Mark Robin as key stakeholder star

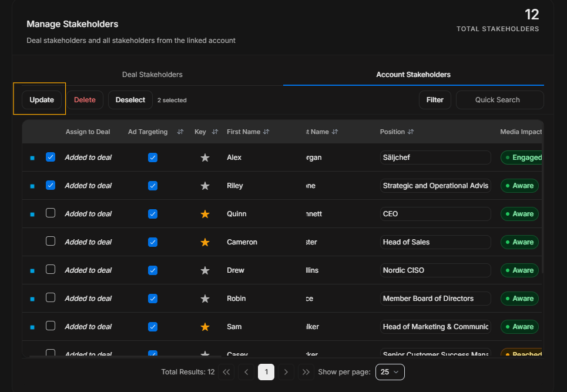[205, 299]
